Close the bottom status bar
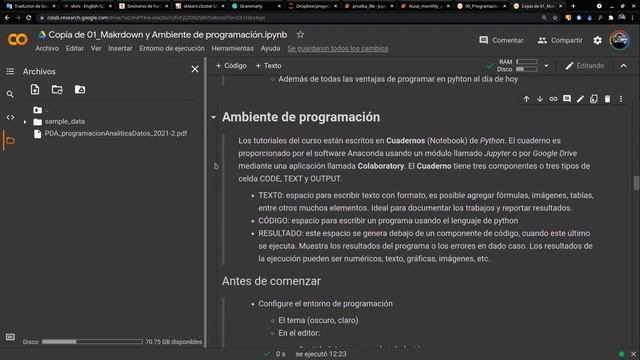The width and height of the screenshot is (640, 360). [633, 354]
